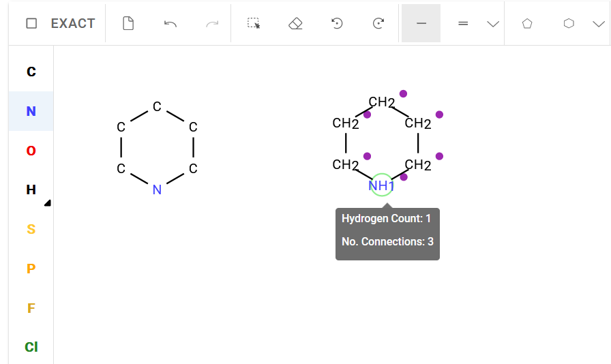Expand the Hydrogen element options triangle
Viewport: 611px width, 364px height.
coord(48,202)
